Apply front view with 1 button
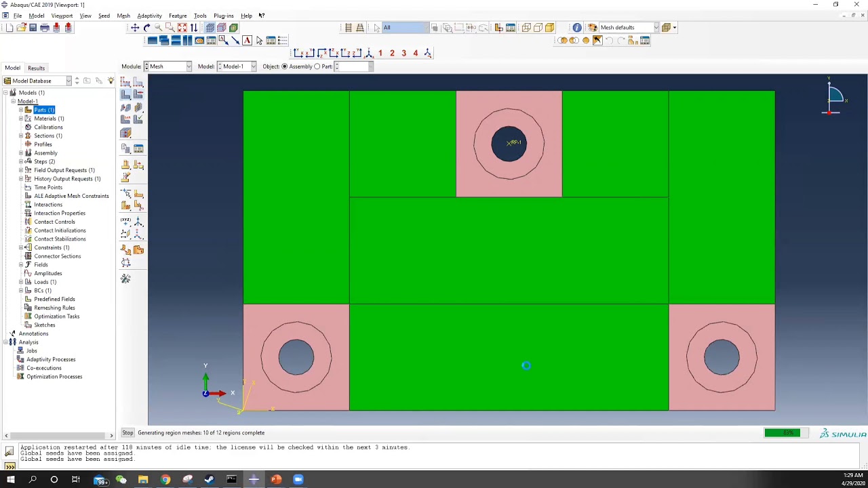The height and width of the screenshot is (488, 868). (x=380, y=53)
